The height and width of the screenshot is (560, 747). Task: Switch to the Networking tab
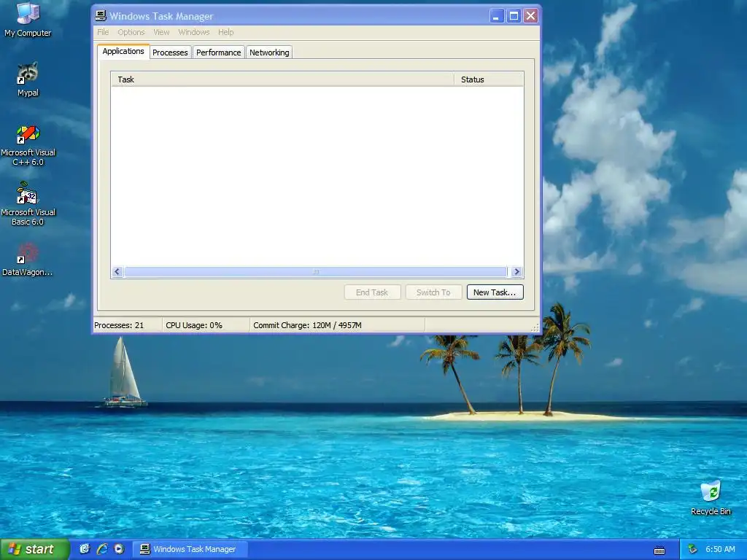point(269,52)
